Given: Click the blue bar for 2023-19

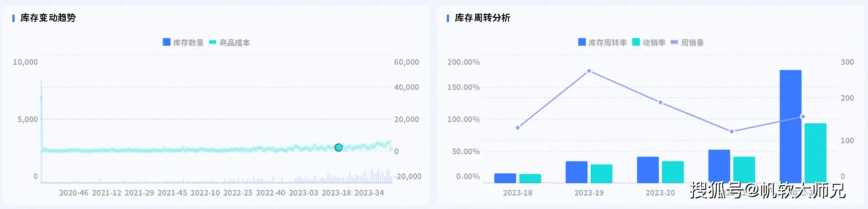Looking at the screenshot, I should (x=577, y=172).
